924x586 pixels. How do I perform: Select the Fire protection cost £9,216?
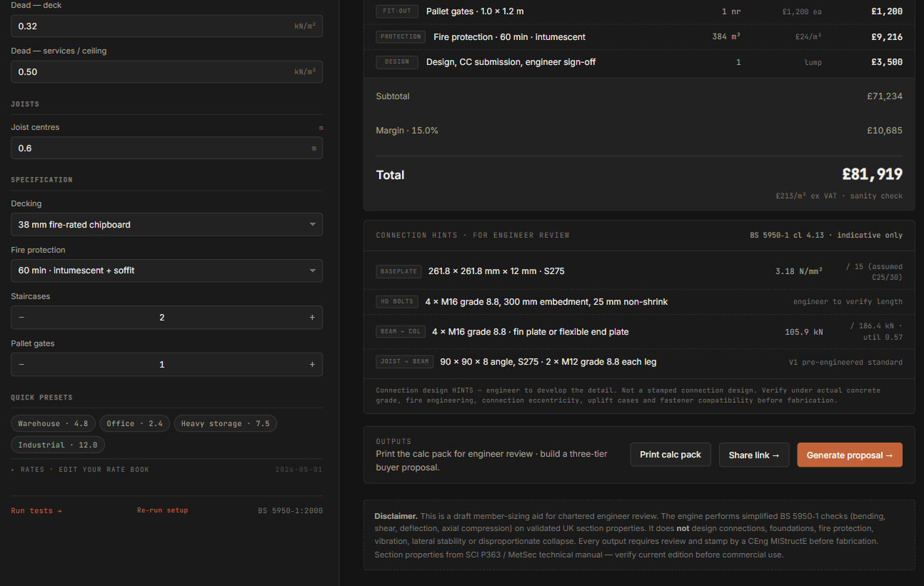point(887,37)
